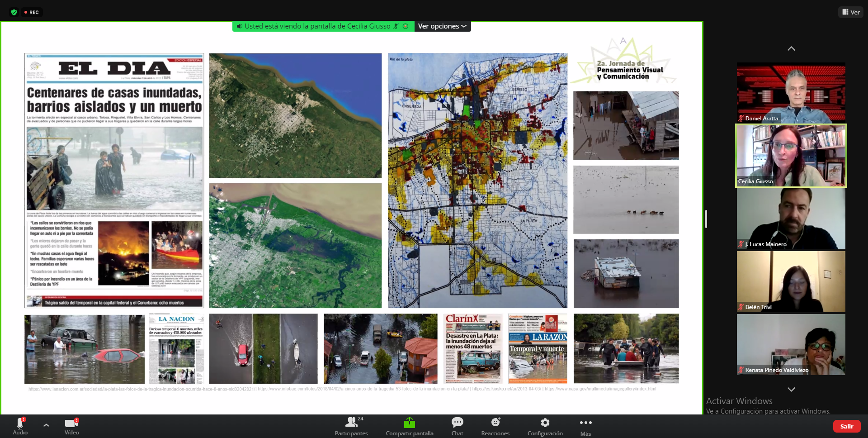Click the photo of horses in floodwater
Viewport: 868px width, 438px height.
pos(626,200)
